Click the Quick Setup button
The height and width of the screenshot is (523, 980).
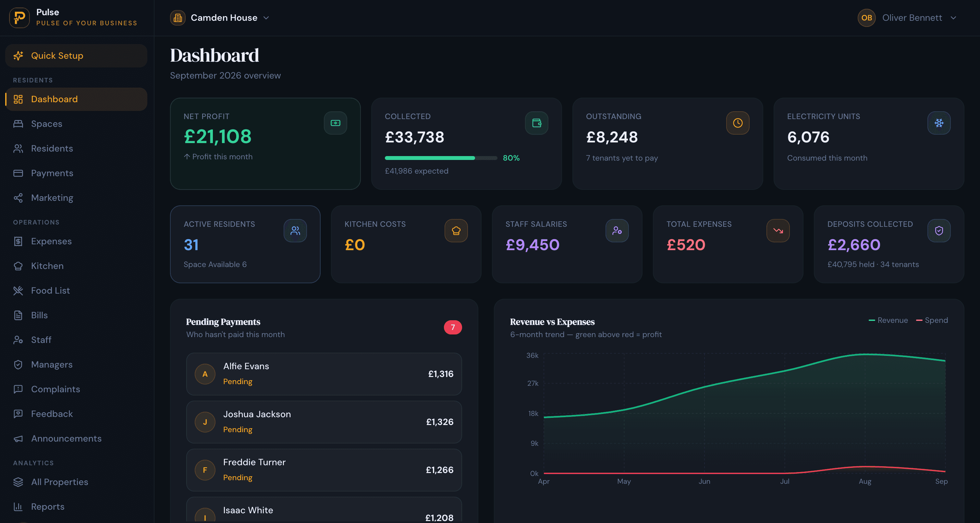coord(76,55)
